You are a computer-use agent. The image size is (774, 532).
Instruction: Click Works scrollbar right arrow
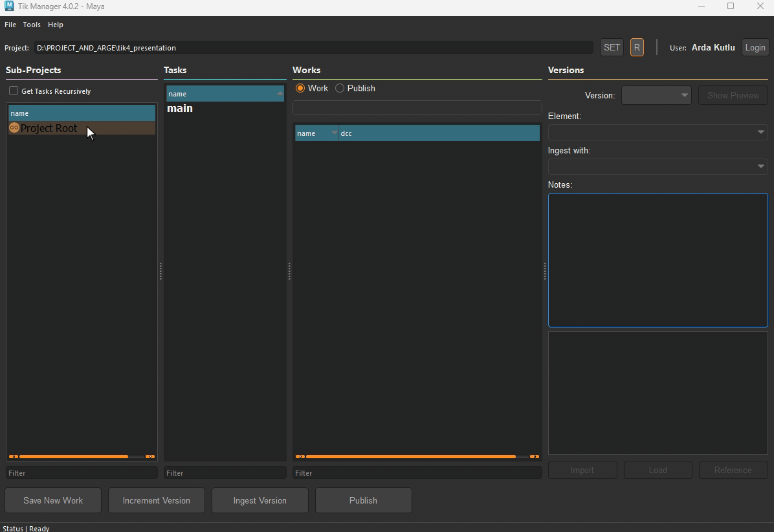534,456
